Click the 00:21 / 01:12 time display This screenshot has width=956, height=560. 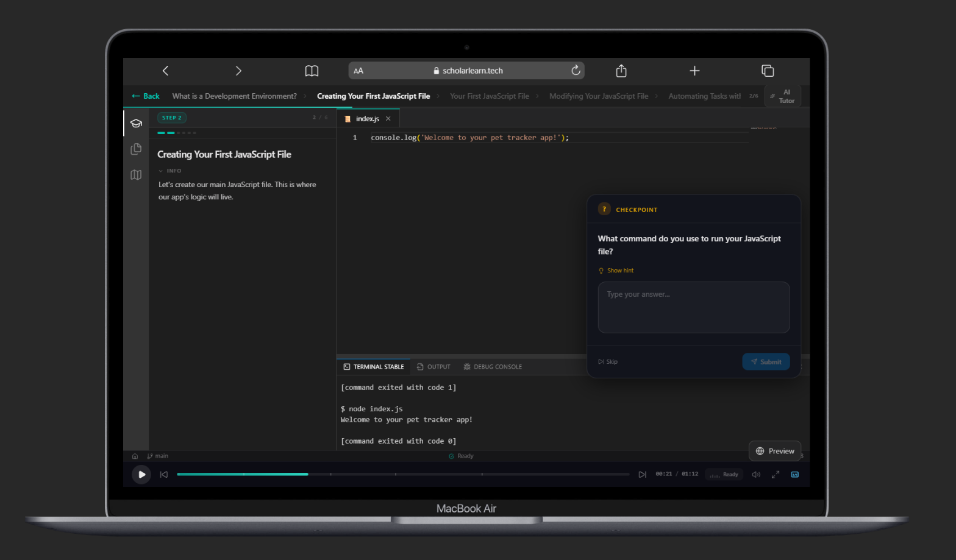point(677,474)
